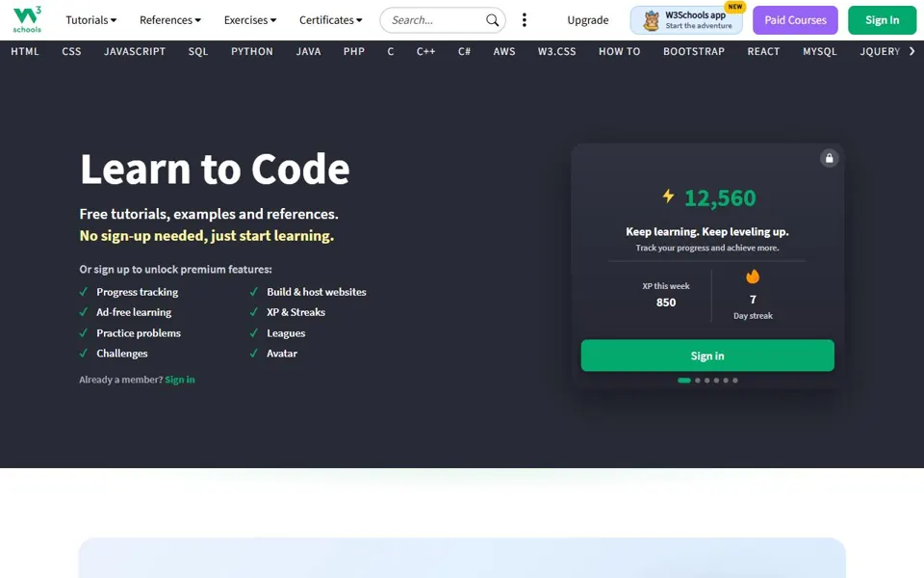Viewport: 924px width, 578px height.
Task: Open the JAVA tutorial tab
Action: pyautogui.click(x=308, y=51)
